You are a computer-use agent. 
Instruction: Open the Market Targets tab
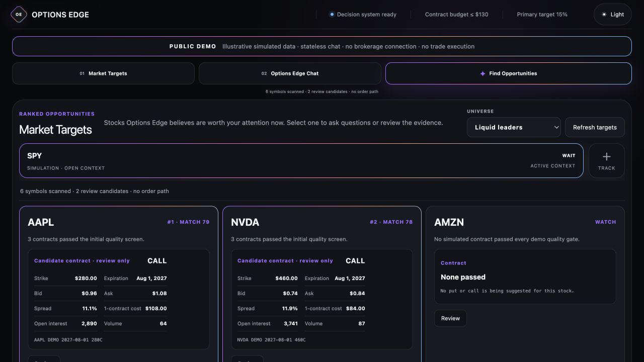pos(103,73)
